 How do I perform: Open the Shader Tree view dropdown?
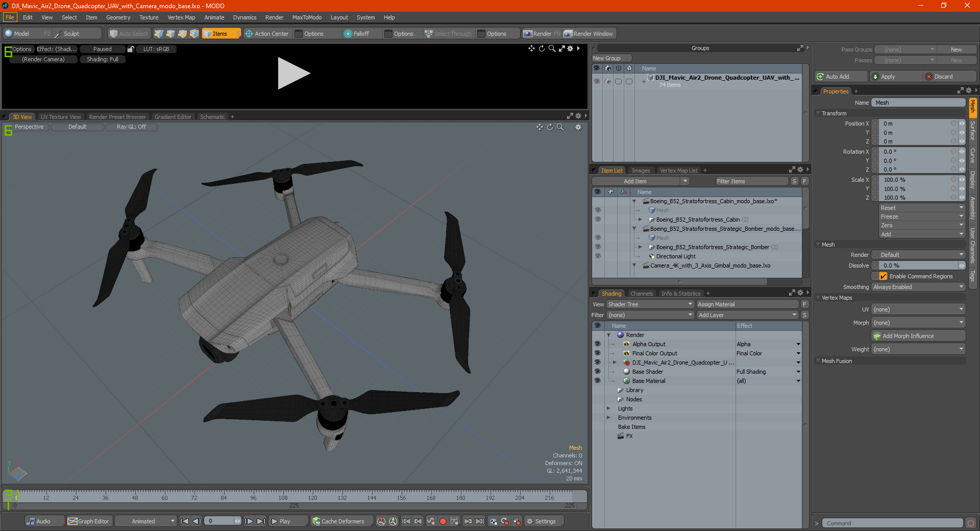(x=650, y=304)
